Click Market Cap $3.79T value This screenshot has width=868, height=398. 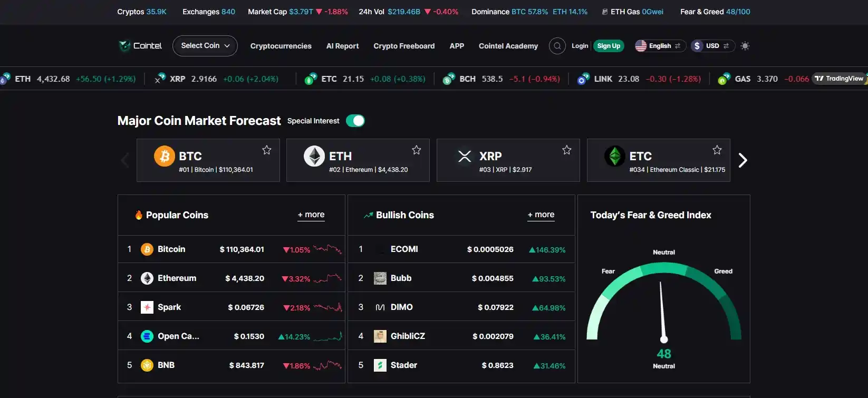pos(301,12)
